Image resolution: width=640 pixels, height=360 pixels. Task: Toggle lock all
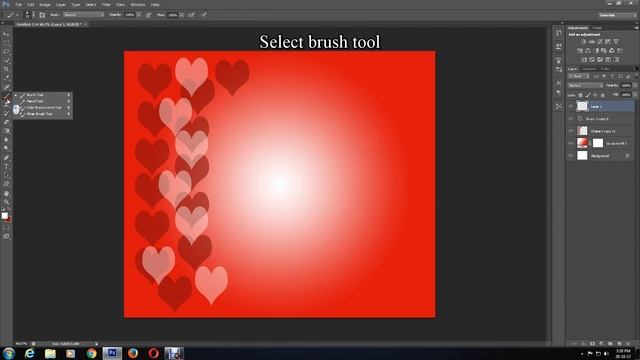point(602,95)
